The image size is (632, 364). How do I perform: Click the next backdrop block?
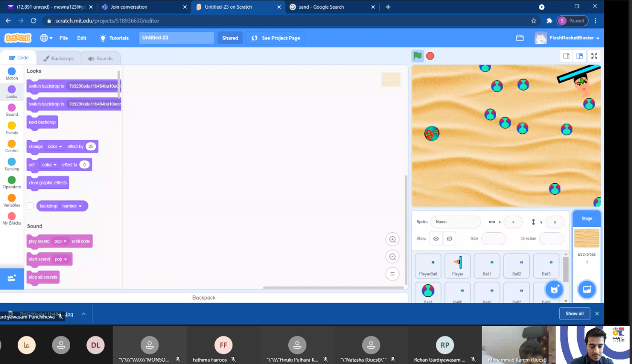[x=42, y=122]
